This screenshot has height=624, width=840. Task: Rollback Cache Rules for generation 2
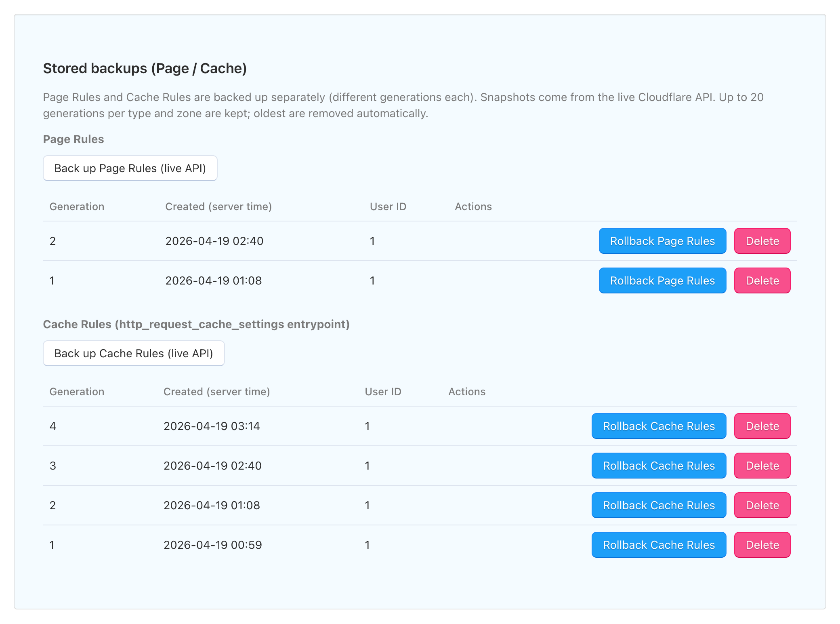coord(659,505)
